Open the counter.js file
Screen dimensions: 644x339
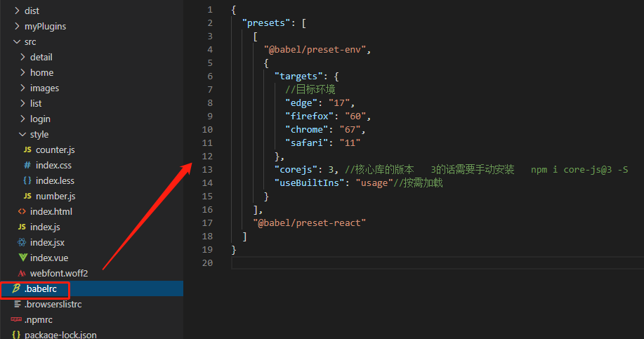[x=55, y=150]
